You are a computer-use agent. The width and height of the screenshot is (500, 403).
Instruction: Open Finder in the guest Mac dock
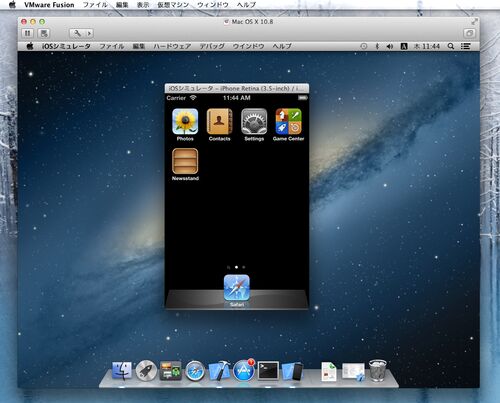click(x=122, y=371)
